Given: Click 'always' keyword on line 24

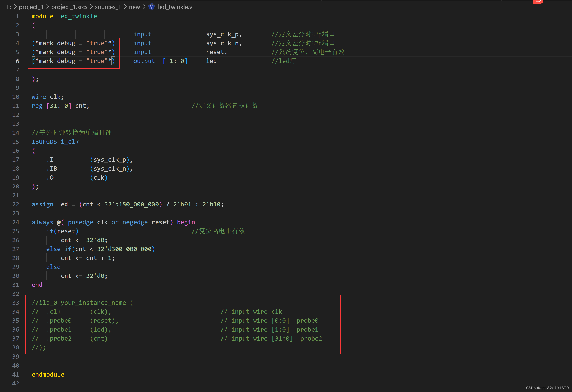Looking at the screenshot, I should [42, 223].
